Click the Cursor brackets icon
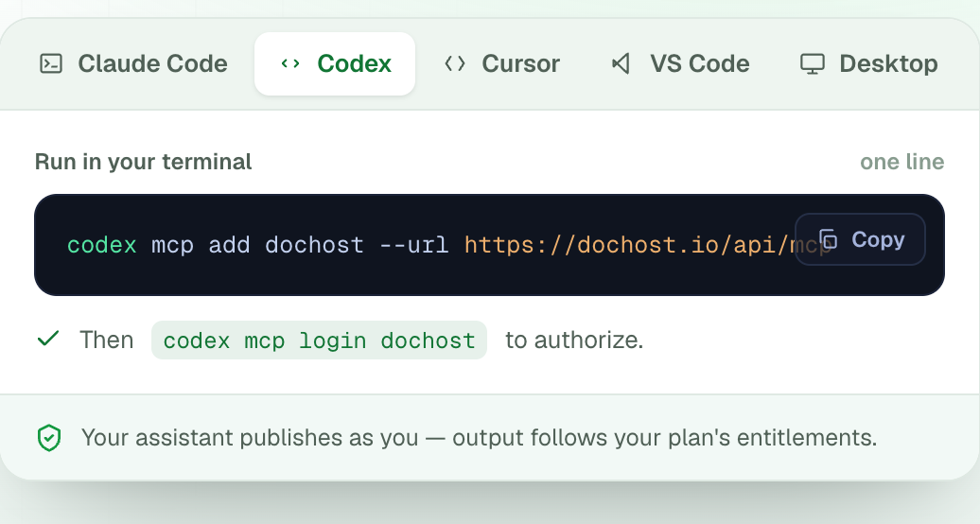 click(455, 63)
